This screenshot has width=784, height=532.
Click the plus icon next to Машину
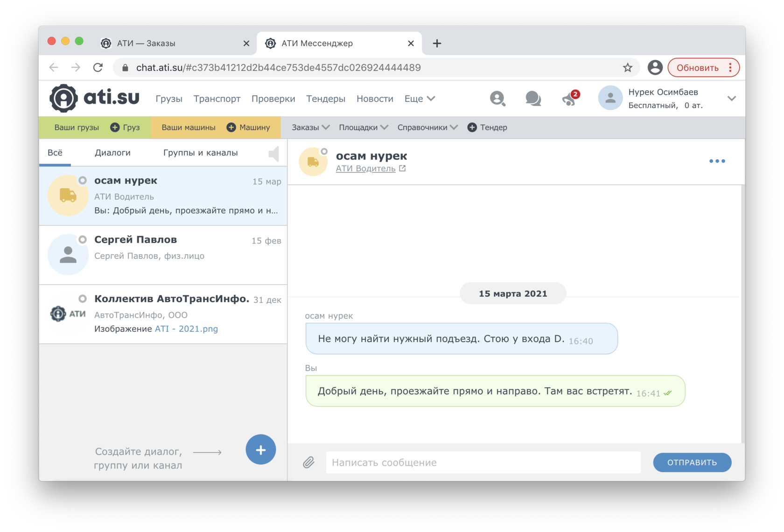(231, 127)
